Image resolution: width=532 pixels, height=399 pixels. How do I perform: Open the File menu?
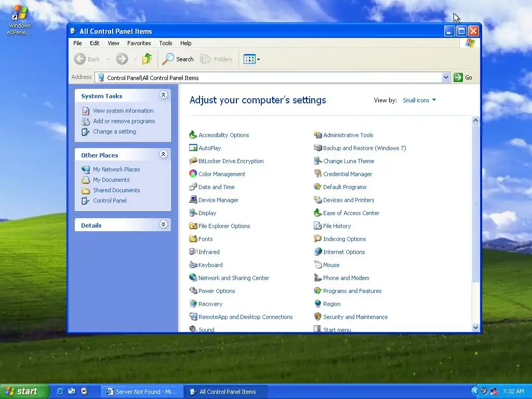(x=77, y=43)
